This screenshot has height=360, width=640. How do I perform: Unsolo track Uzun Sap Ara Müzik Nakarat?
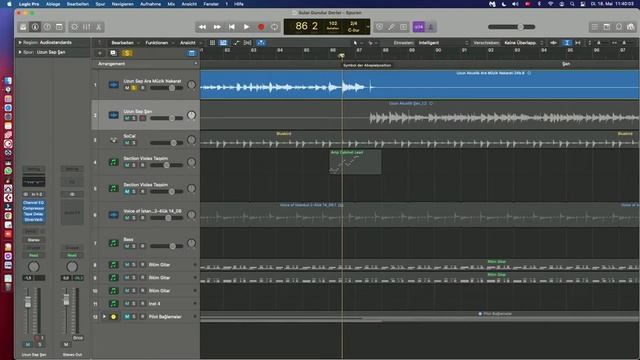[x=134, y=88]
